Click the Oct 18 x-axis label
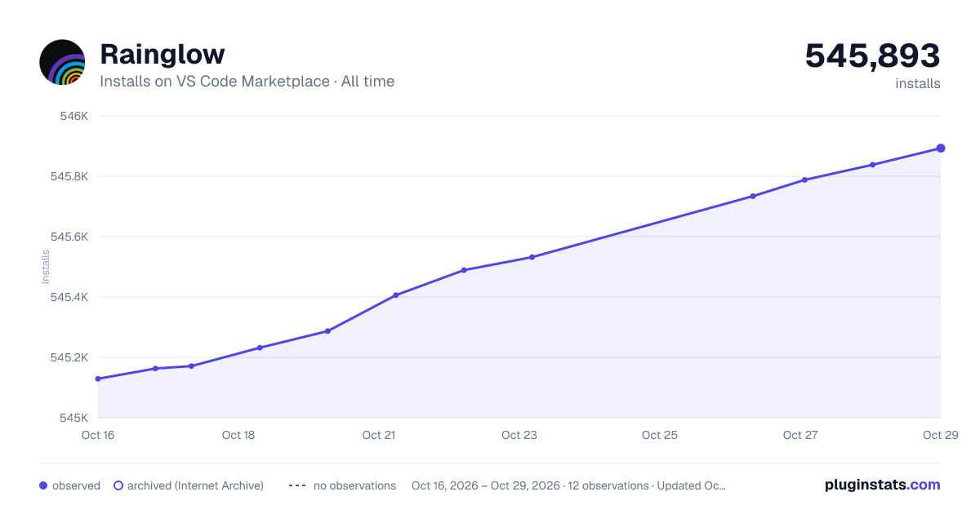This screenshot has height=514, width=980. coord(238,435)
